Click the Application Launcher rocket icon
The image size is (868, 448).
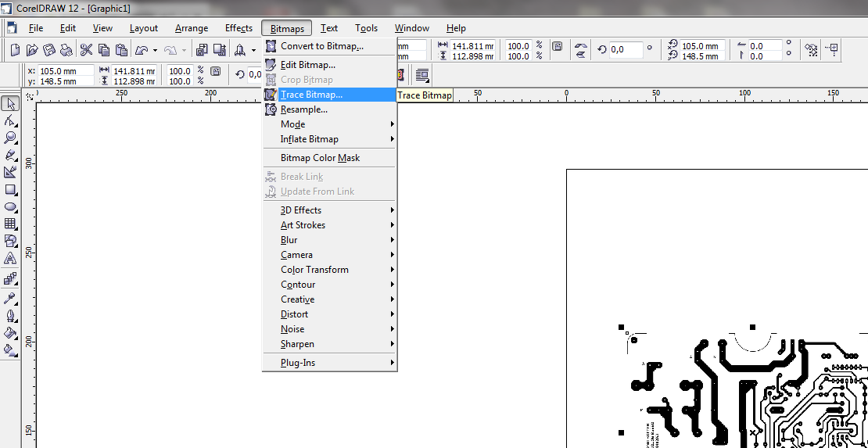point(240,50)
